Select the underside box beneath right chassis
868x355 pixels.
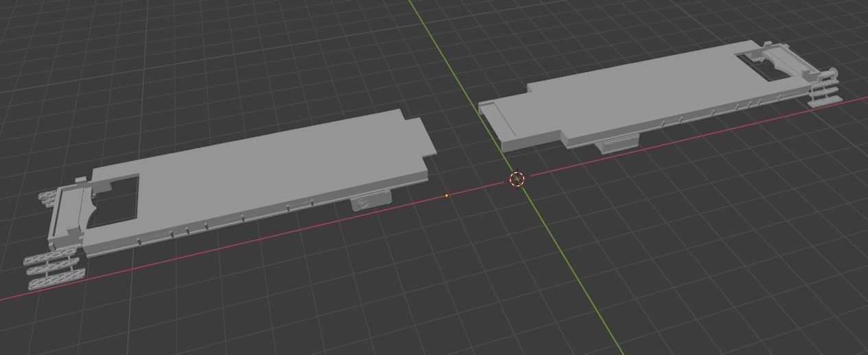point(618,143)
